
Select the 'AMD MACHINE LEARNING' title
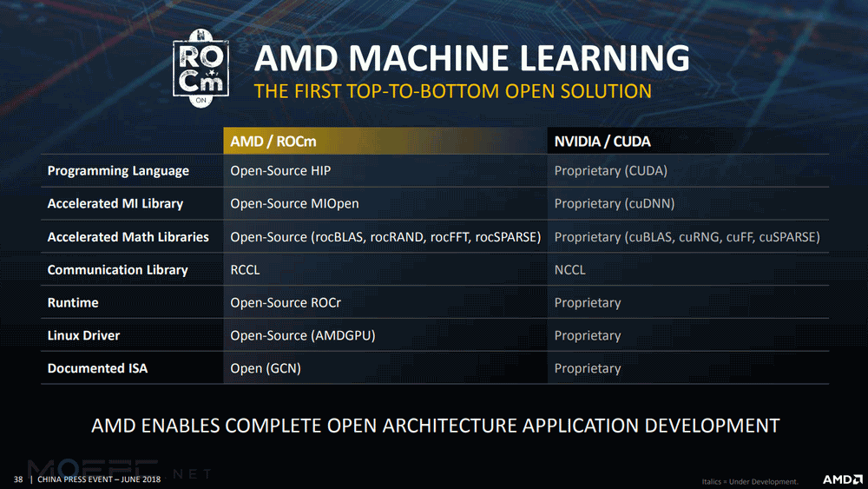coord(472,58)
